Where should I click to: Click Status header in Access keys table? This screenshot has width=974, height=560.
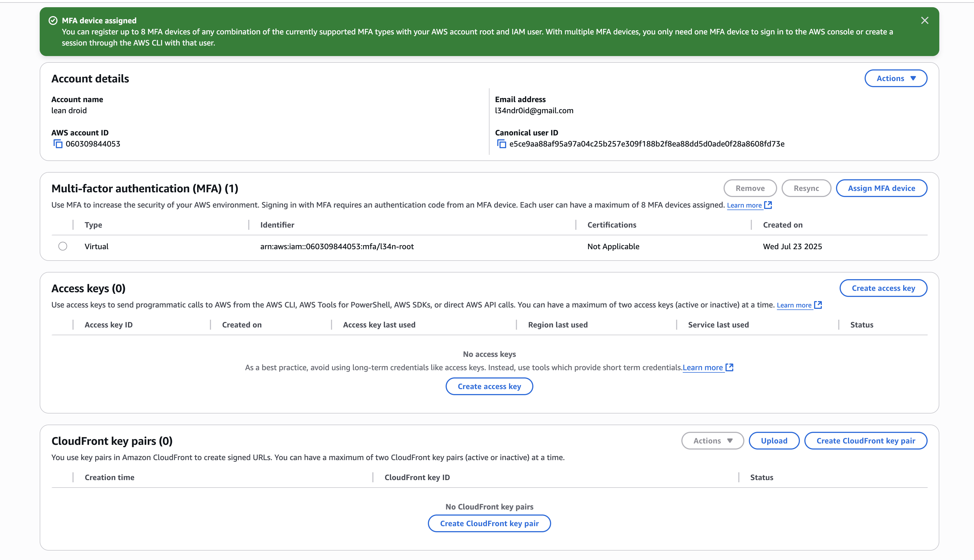(862, 325)
